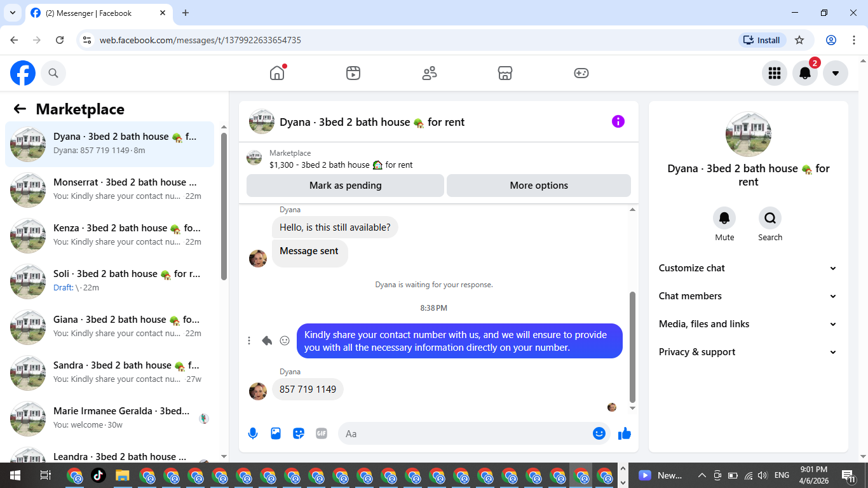Record voice clip microphone icon
Image resolution: width=868 pixels, height=488 pixels.
tap(253, 433)
